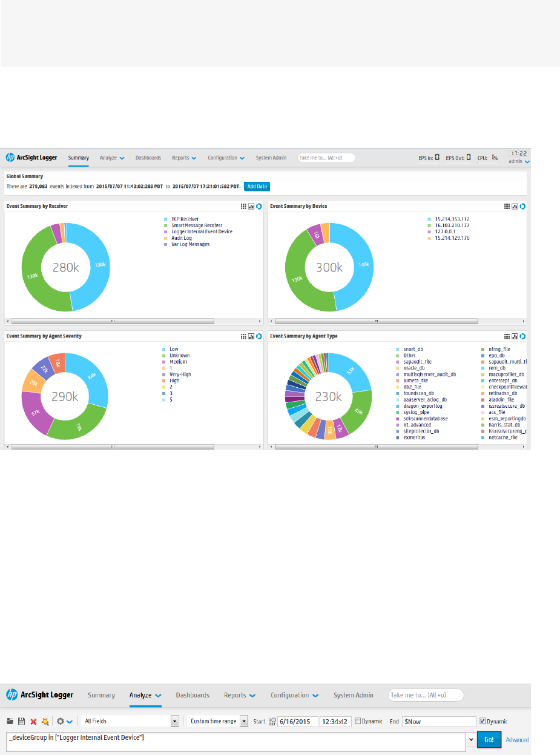Click the blue donut icon on Agent Type panel

[522, 336]
